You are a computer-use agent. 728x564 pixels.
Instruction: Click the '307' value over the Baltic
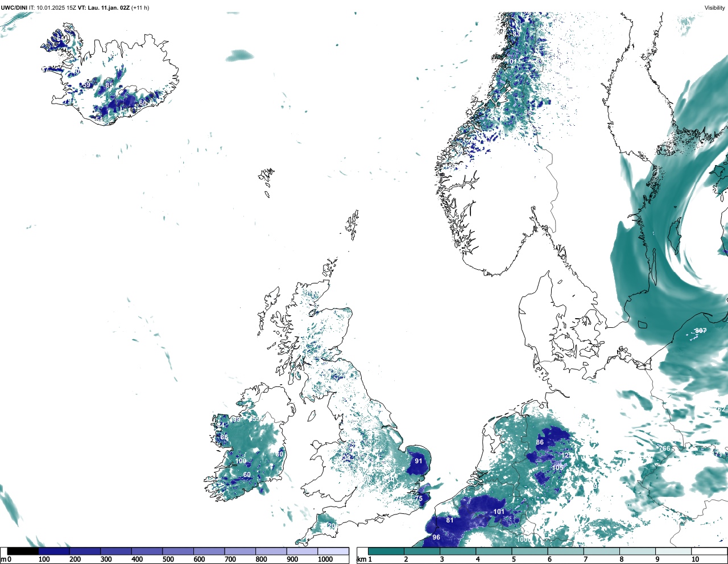click(x=701, y=331)
